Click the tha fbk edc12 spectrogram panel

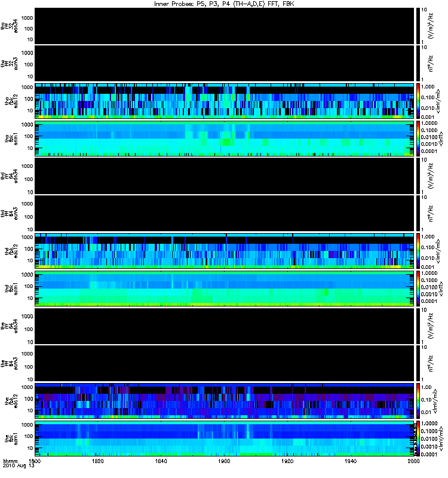coord(225,101)
